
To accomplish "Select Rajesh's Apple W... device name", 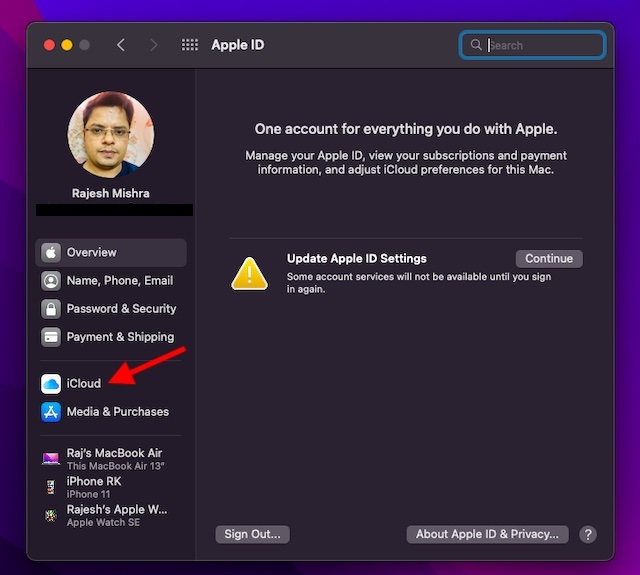I will coord(117,509).
